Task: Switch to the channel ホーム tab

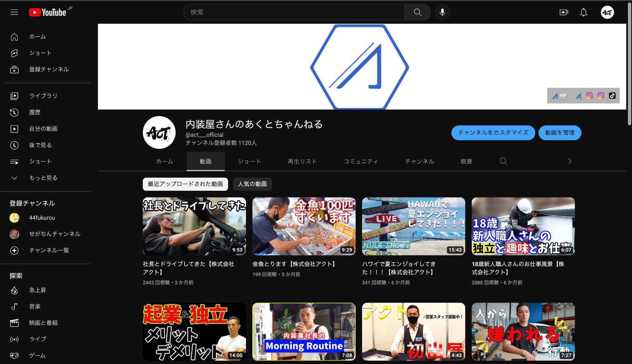Action: click(164, 161)
